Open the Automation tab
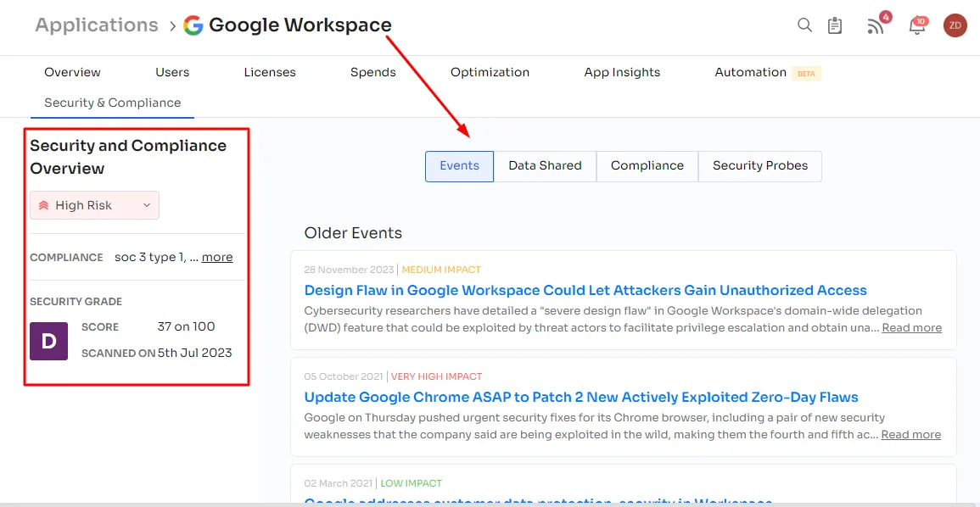The width and height of the screenshot is (980, 507). [x=751, y=72]
